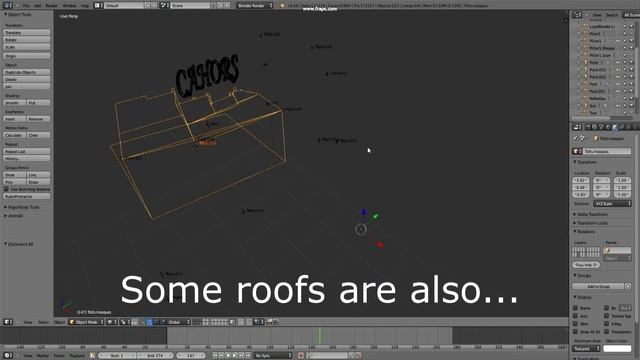
Task: Collapse the Object Tools panel
Action: (18, 14)
